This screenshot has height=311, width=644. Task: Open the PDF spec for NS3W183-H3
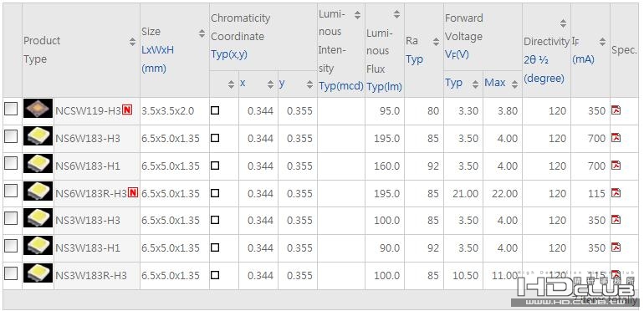[616, 220]
